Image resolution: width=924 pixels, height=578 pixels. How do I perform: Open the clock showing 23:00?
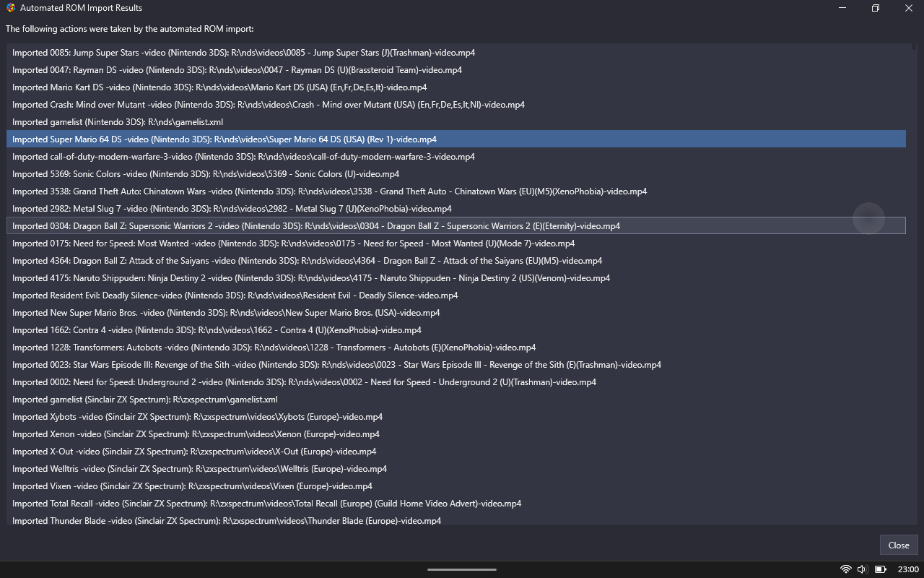(x=908, y=569)
